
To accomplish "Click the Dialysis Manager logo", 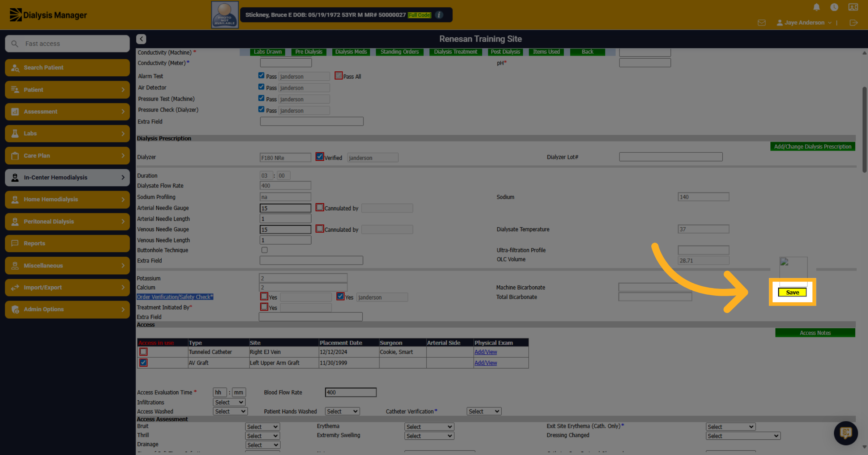I will click(48, 15).
